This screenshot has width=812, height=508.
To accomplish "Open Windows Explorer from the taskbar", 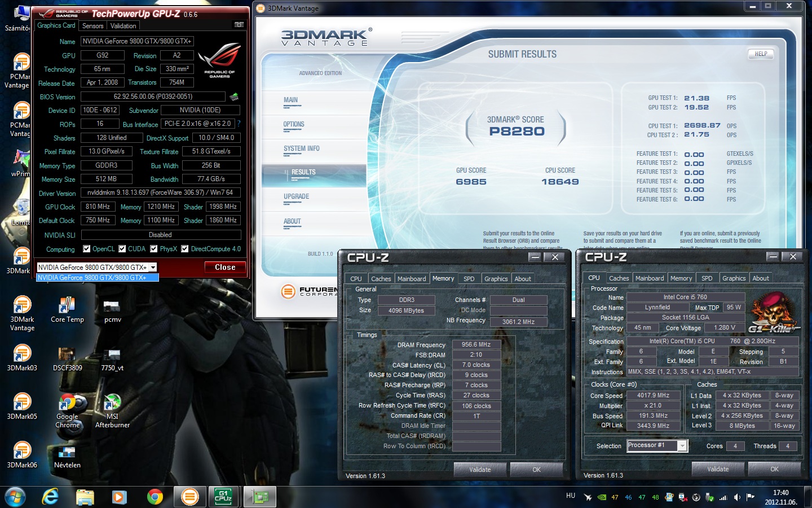I will pyautogui.click(x=85, y=497).
